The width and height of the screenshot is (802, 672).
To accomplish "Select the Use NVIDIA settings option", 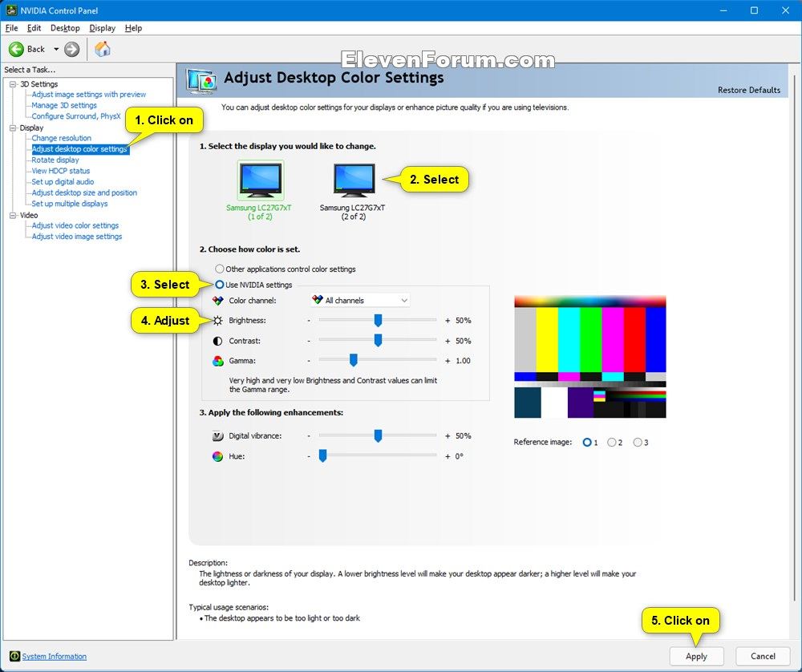I will tap(219, 285).
